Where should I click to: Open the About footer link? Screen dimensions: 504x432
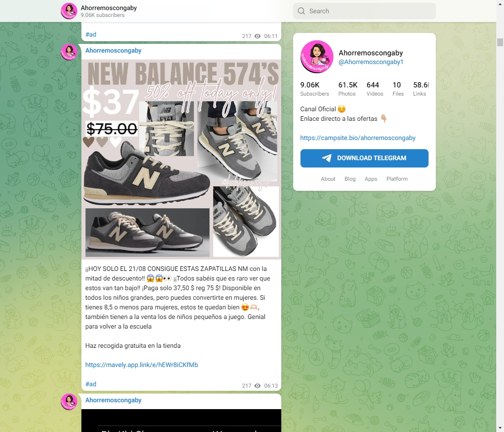(328, 179)
